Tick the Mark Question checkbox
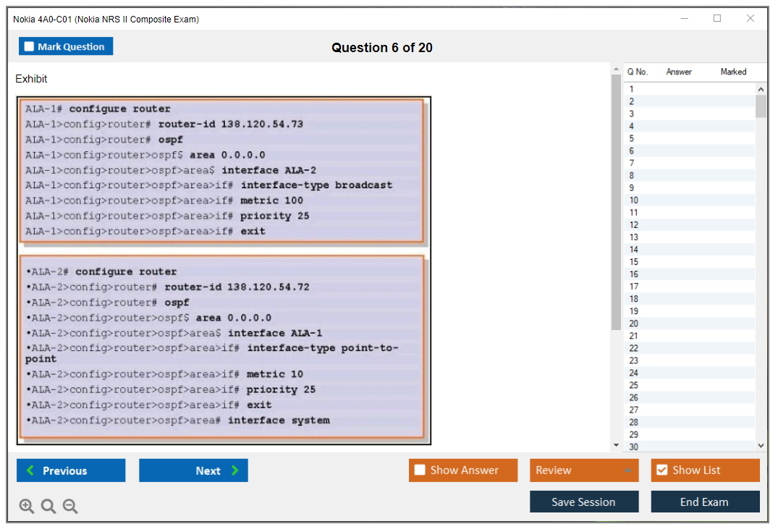This screenshot has width=778, height=532. pyautogui.click(x=30, y=46)
